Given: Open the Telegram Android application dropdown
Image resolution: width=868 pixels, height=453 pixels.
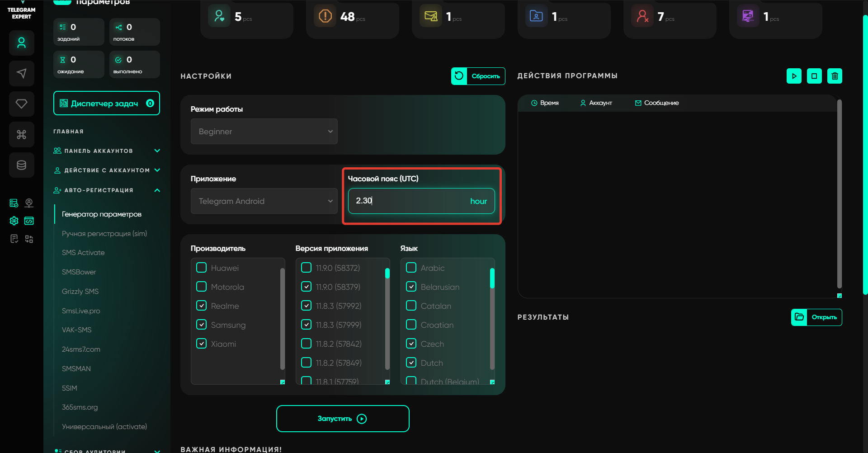Looking at the screenshot, I should click(264, 201).
